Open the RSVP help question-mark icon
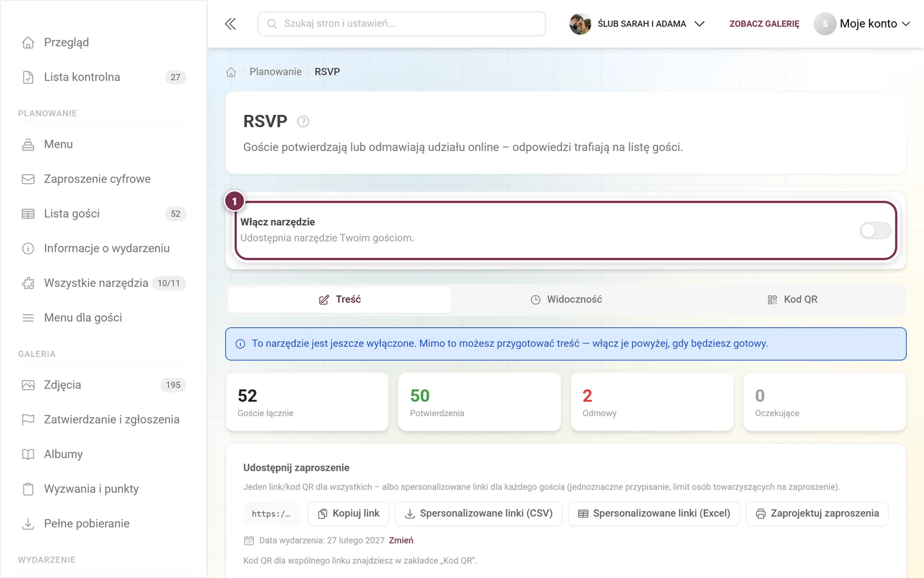 point(304,121)
